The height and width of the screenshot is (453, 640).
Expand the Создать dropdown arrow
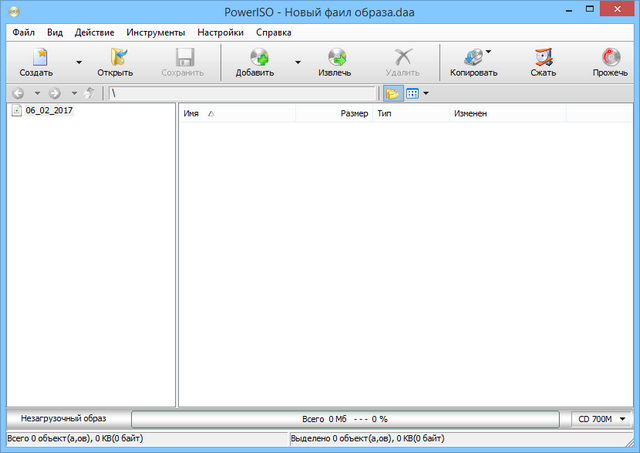[x=78, y=62]
